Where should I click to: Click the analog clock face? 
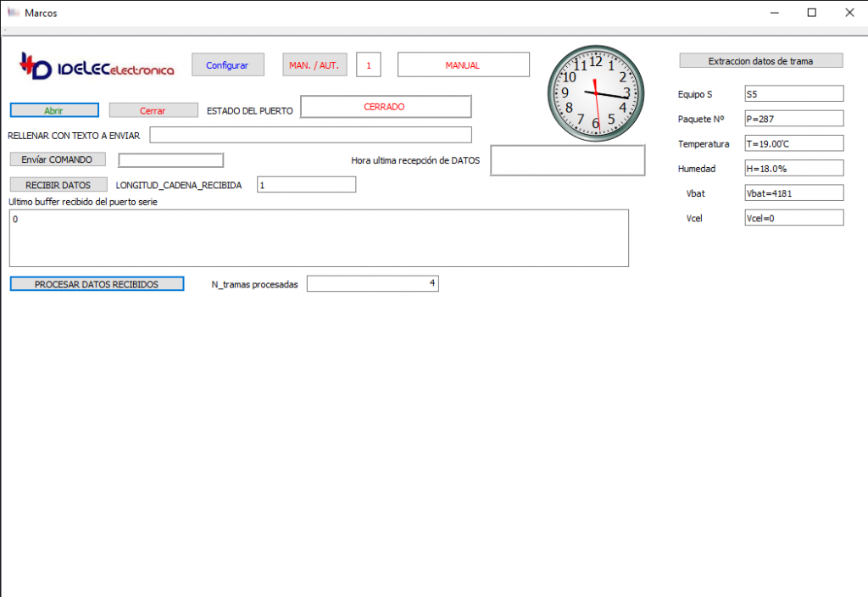point(595,93)
